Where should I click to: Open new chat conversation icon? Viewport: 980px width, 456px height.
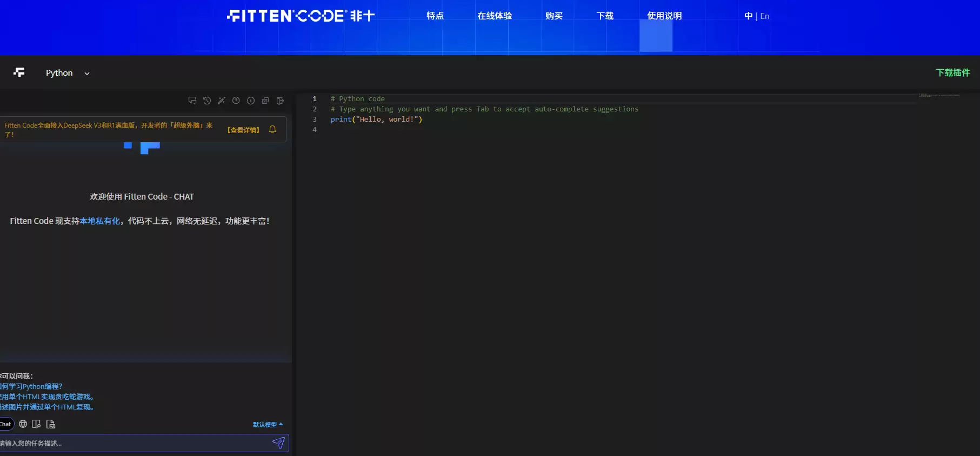pos(192,101)
